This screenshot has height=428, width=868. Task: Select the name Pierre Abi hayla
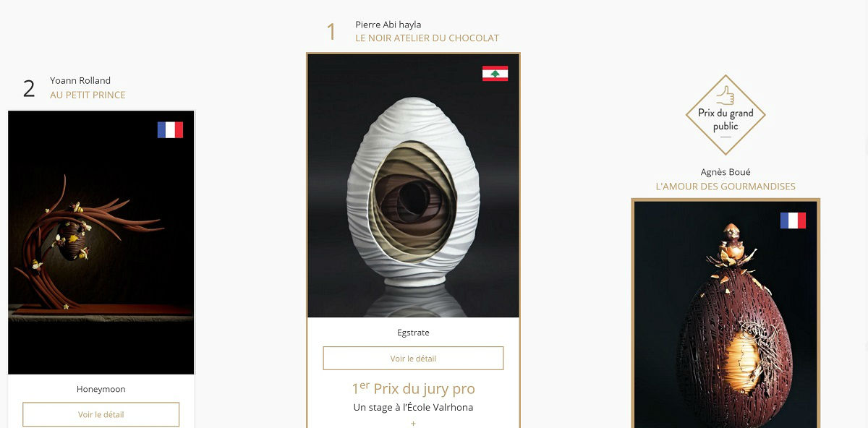[388, 25]
